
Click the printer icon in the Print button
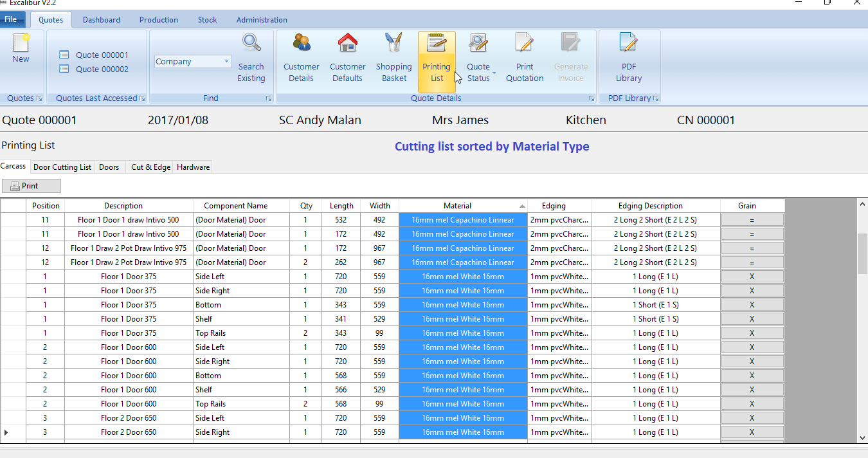pyautogui.click(x=15, y=186)
